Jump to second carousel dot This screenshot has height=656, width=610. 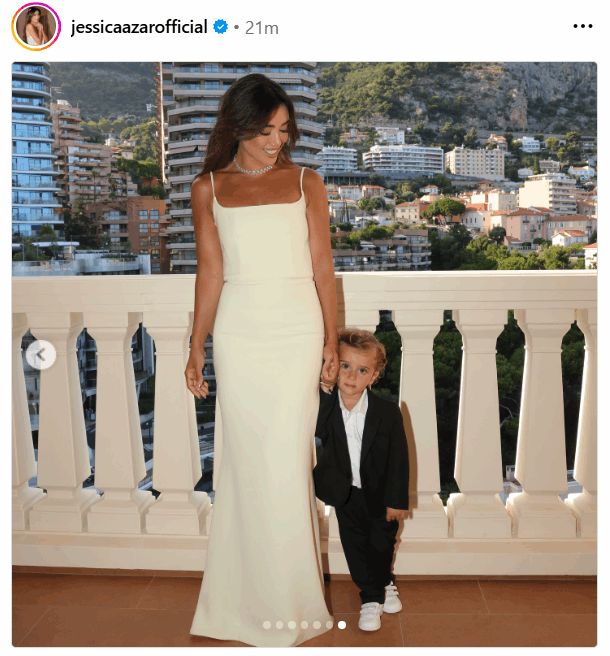279,625
